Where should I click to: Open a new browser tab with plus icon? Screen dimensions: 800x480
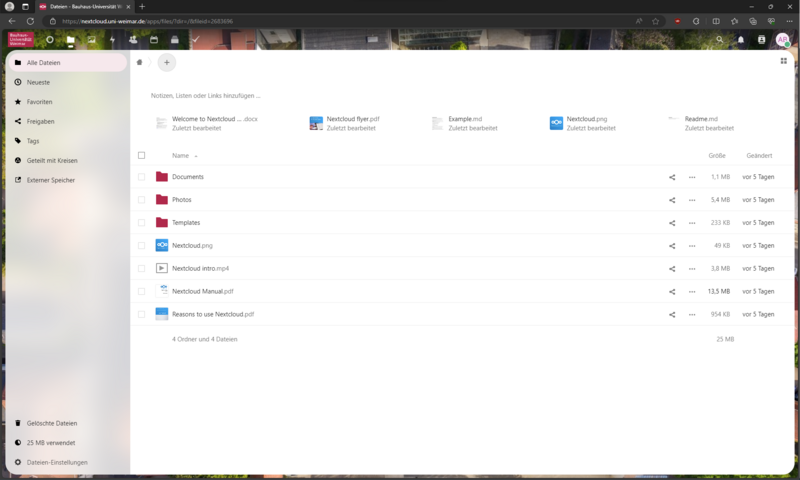point(142,7)
